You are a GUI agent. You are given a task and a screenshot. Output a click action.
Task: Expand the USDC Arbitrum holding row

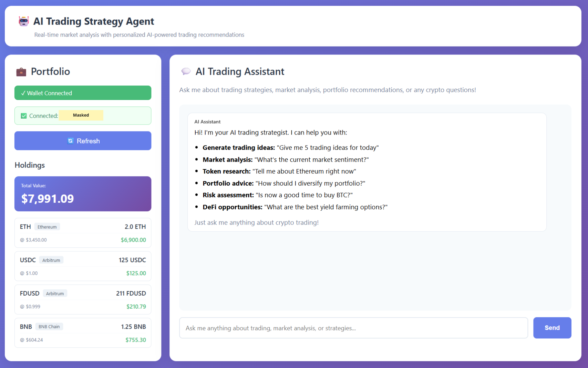coord(83,266)
